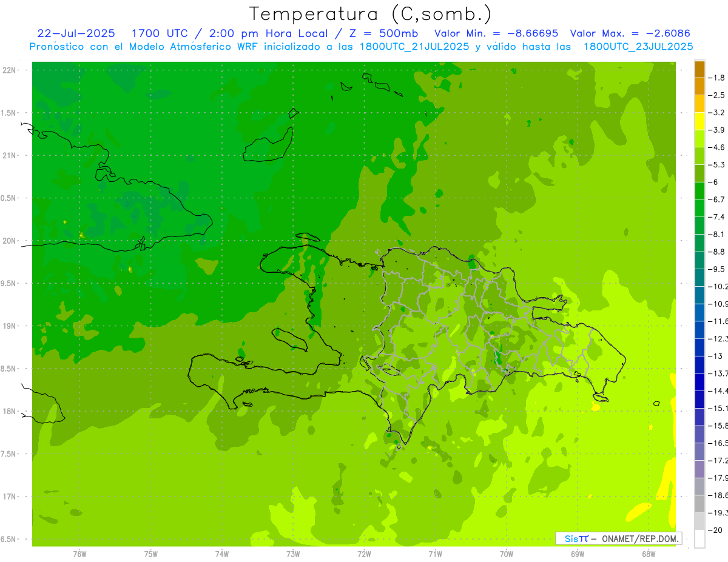
Task: Click the '18N' latitude axis label
Action: [x=8, y=411]
